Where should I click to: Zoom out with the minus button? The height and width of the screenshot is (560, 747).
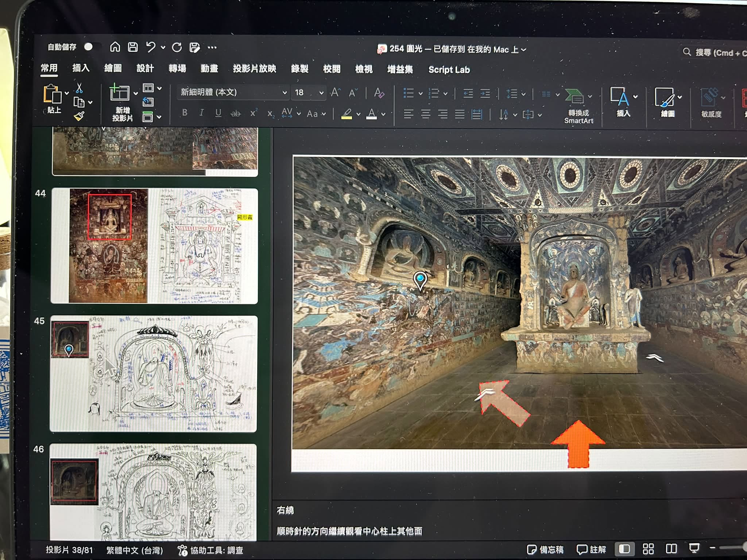coord(712,548)
